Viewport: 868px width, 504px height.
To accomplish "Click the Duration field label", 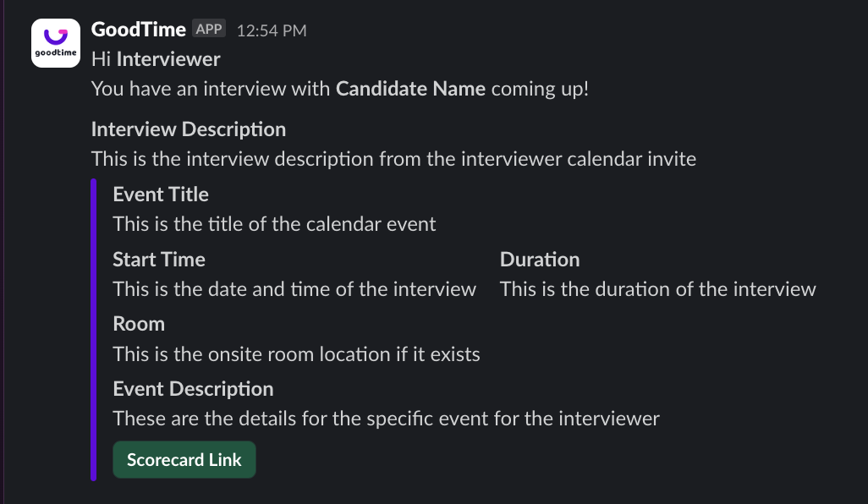I will (540, 260).
